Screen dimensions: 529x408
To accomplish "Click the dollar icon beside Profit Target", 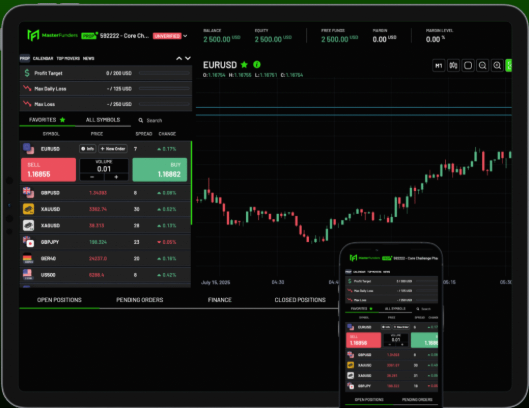I will 27,73.
